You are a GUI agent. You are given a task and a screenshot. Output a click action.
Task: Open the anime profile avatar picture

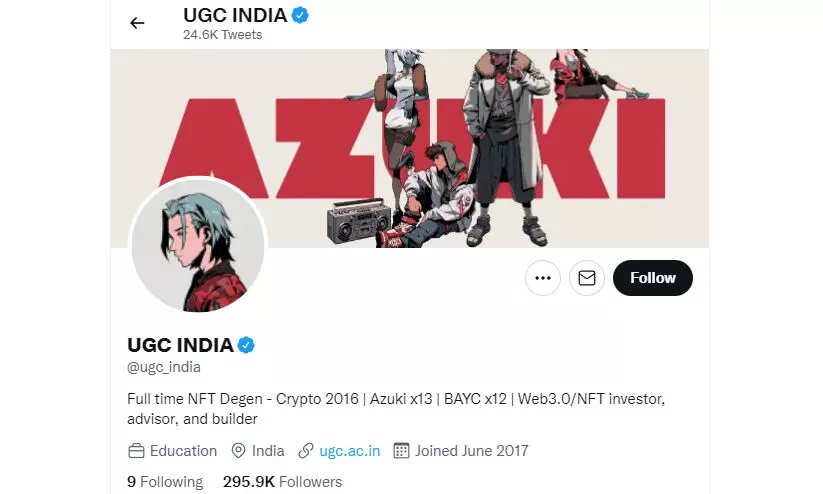pos(198,245)
